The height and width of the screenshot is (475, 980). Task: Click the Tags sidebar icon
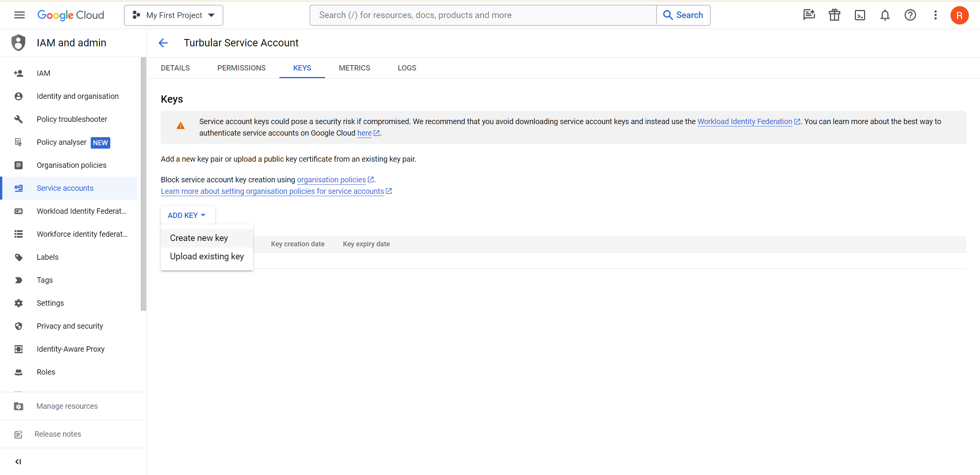18,280
